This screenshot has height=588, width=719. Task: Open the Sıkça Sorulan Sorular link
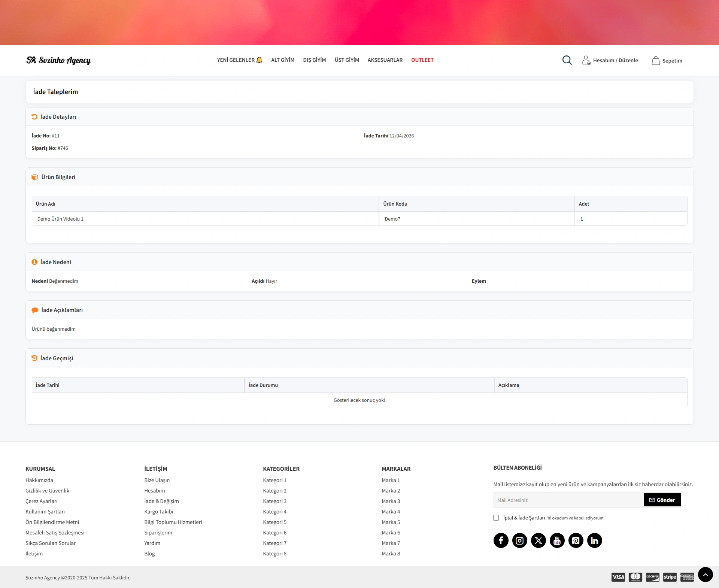click(x=51, y=543)
